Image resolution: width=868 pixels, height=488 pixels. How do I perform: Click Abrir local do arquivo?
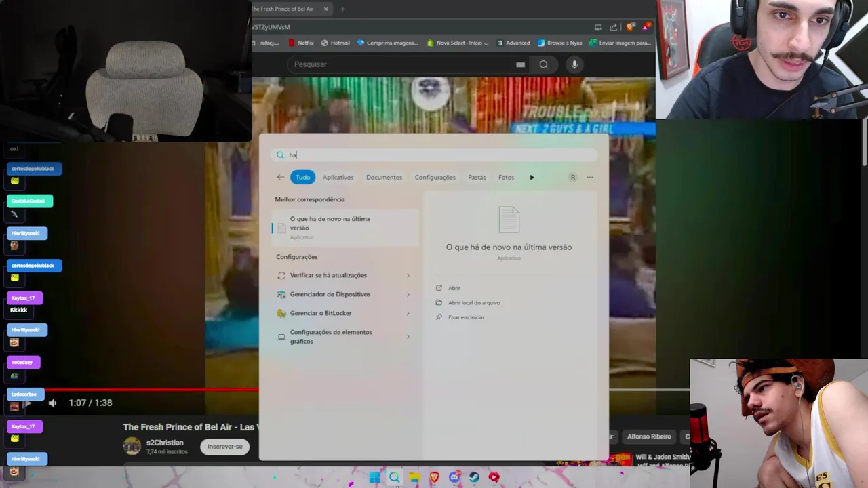(x=474, y=302)
